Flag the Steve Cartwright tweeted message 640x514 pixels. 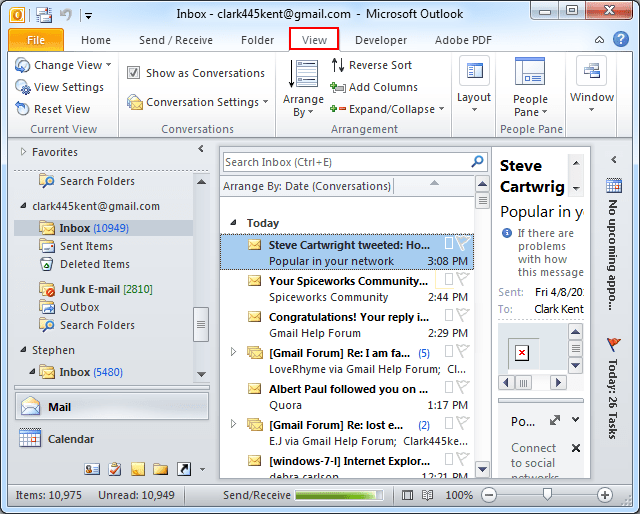point(463,243)
